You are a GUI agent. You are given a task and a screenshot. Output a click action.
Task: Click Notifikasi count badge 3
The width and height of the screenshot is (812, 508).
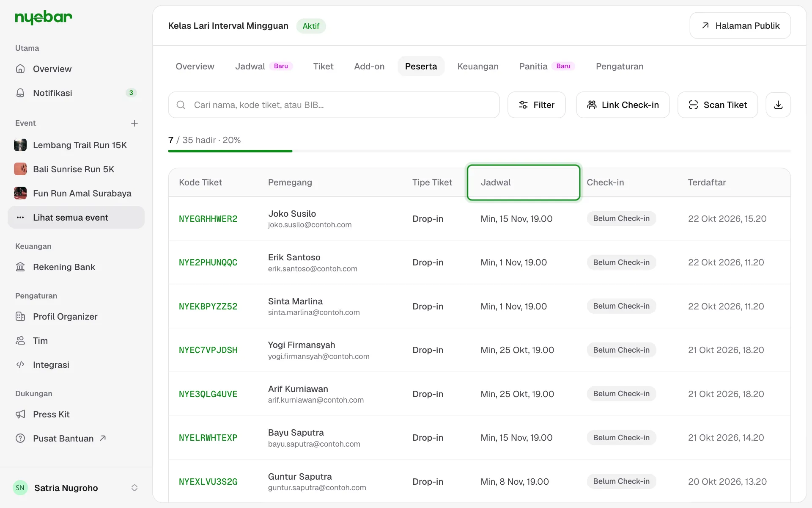(131, 93)
